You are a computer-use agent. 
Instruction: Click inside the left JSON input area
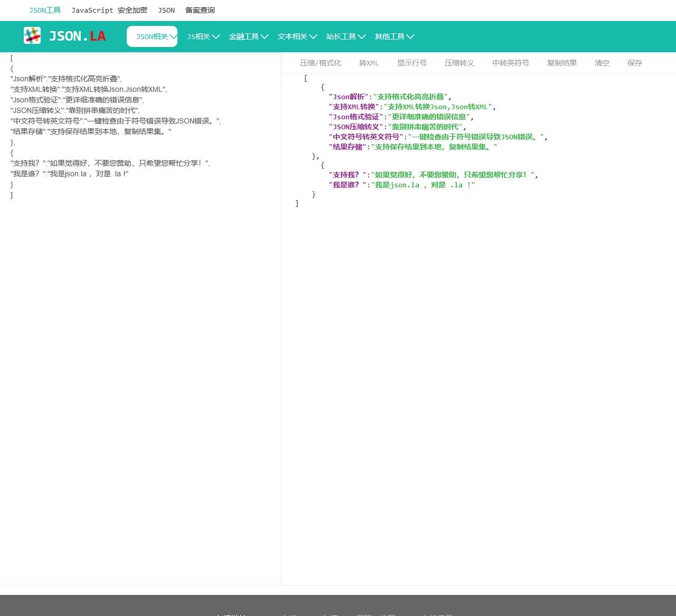pos(140,319)
